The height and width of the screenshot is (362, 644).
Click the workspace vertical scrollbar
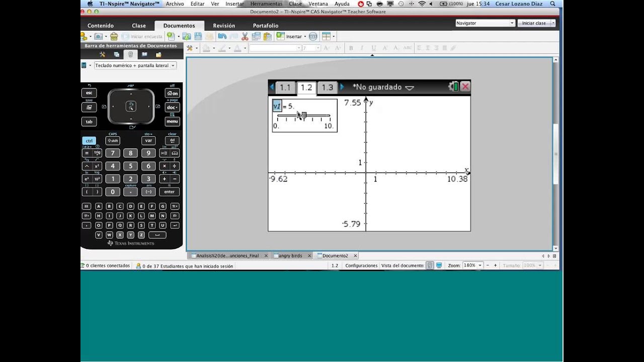pos(555,153)
